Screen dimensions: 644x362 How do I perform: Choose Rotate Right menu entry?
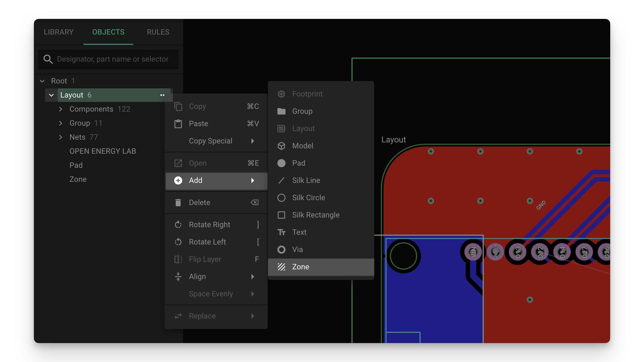coord(216,225)
